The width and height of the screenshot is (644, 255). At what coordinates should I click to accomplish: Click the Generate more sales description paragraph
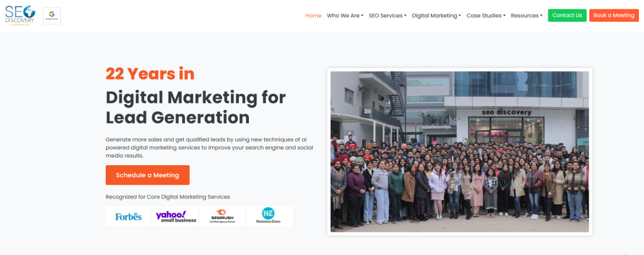(209, 148)
